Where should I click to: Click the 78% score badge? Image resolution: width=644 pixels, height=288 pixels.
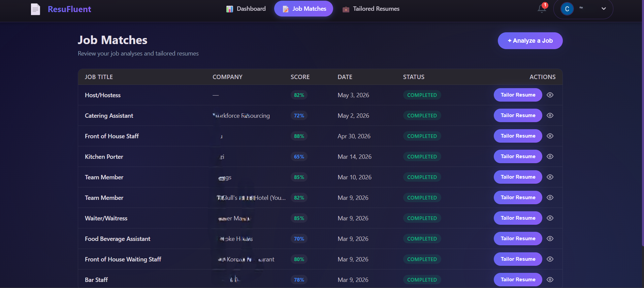point(299,280)
